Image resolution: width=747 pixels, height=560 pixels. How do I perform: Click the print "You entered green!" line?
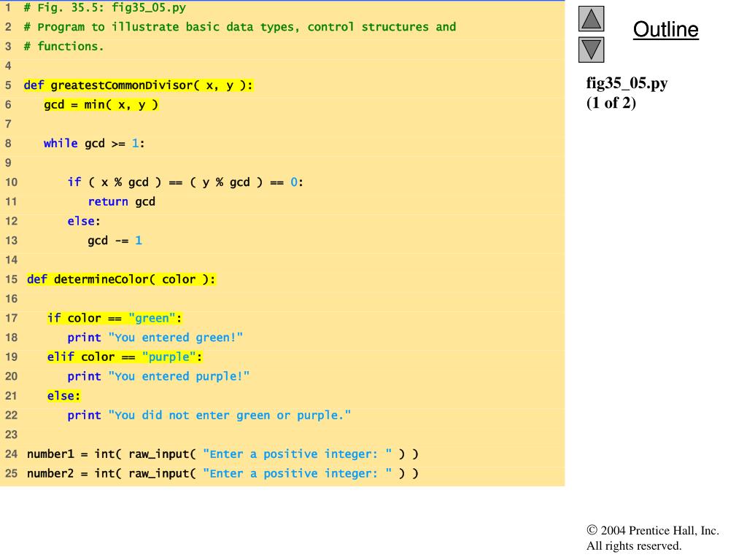tap(155, 338)
